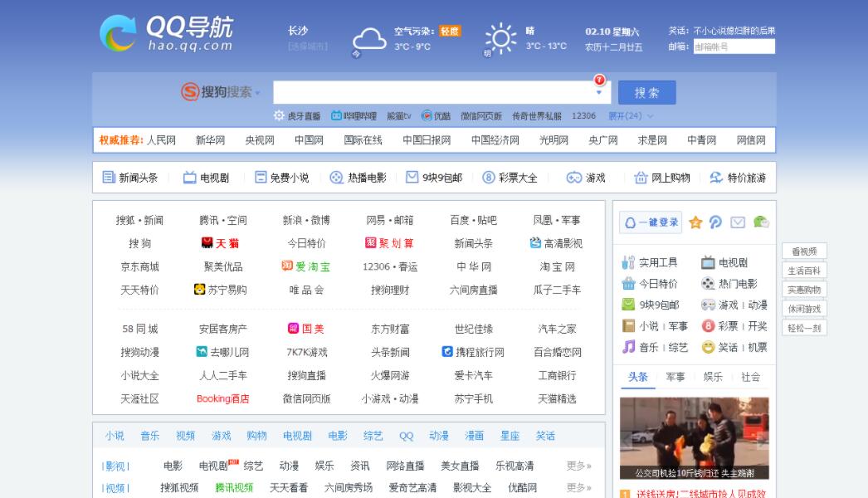Image resolution: width=868 pixels, height=498 pixels.
Task: Open the Booking酒店 link
Action: click(x=222, y=398)
